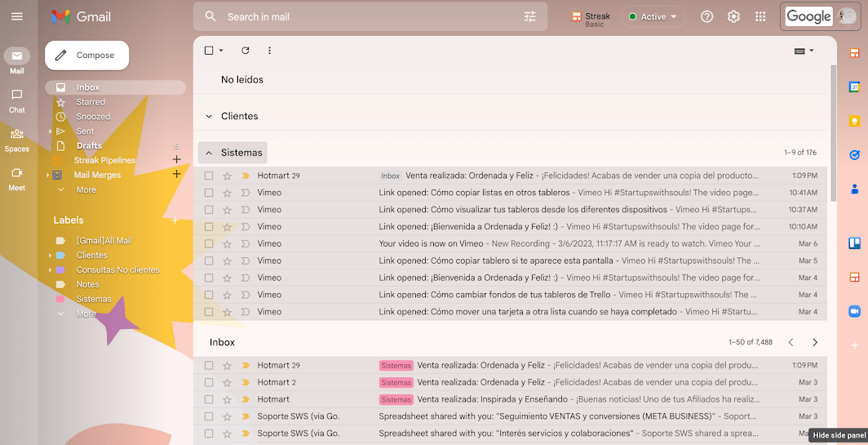Select the Hotmart 29 checkbox in Sistemas

[x=209, y=176]
